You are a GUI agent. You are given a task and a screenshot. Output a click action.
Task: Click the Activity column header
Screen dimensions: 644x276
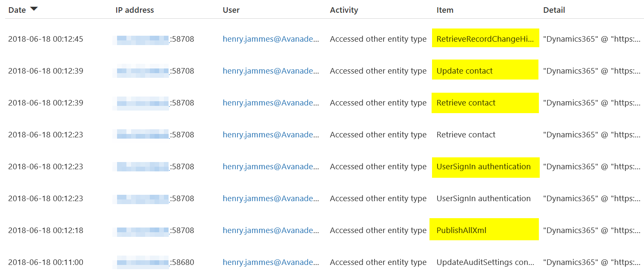pos(344,10)
